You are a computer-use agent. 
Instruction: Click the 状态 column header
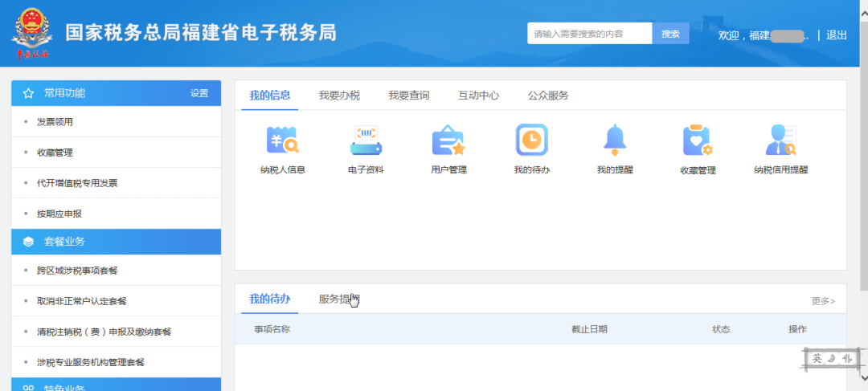tap(721, 329)
